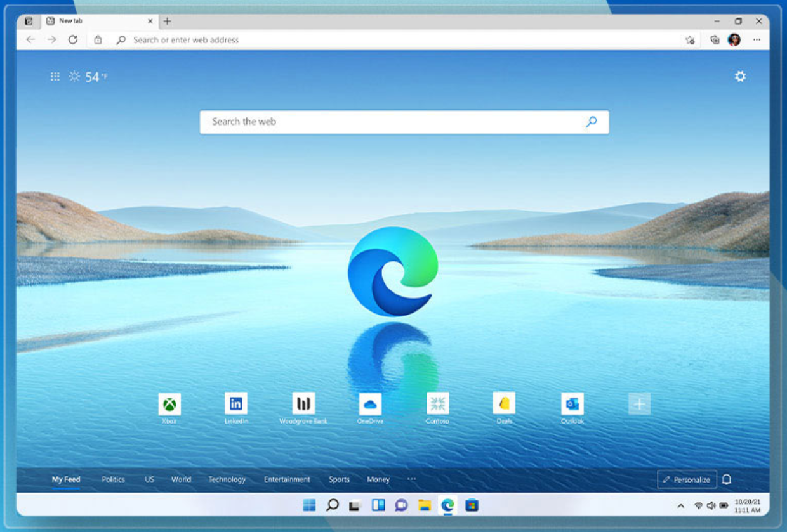
Task: Switch to Entertainment feed tab
Action: click(287, 479)
